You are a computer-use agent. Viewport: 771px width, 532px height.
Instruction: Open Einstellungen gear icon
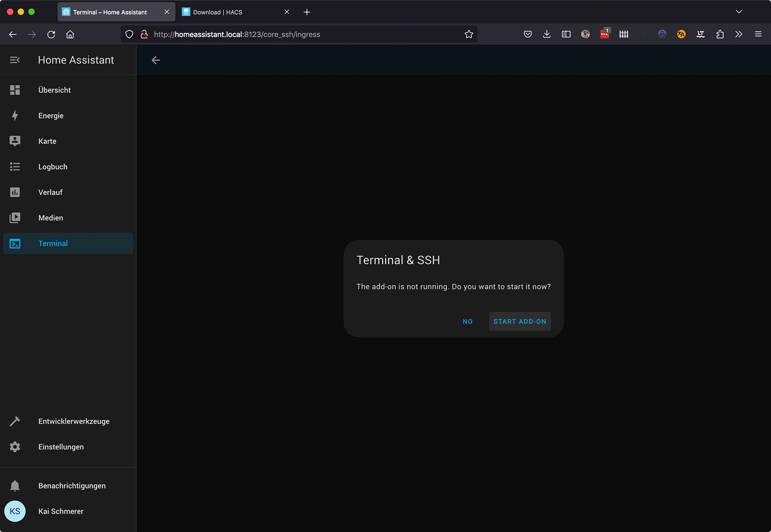[x=15, y=447]
